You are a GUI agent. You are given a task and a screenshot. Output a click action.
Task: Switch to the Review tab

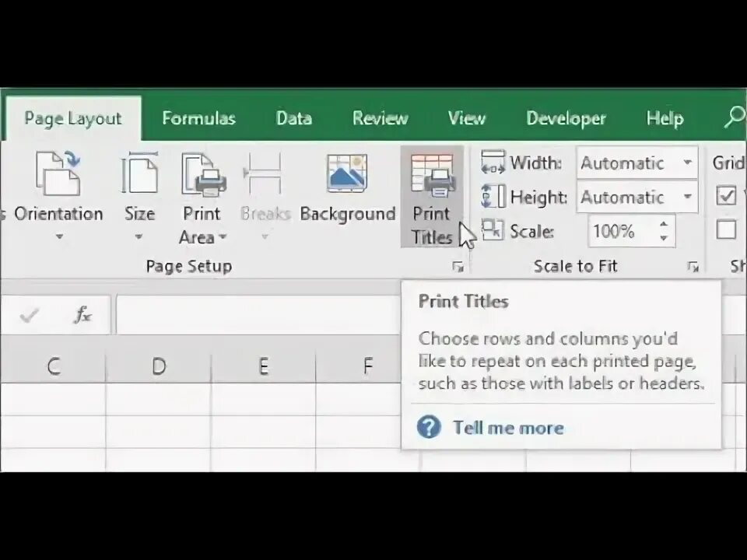tap(381, 118)
